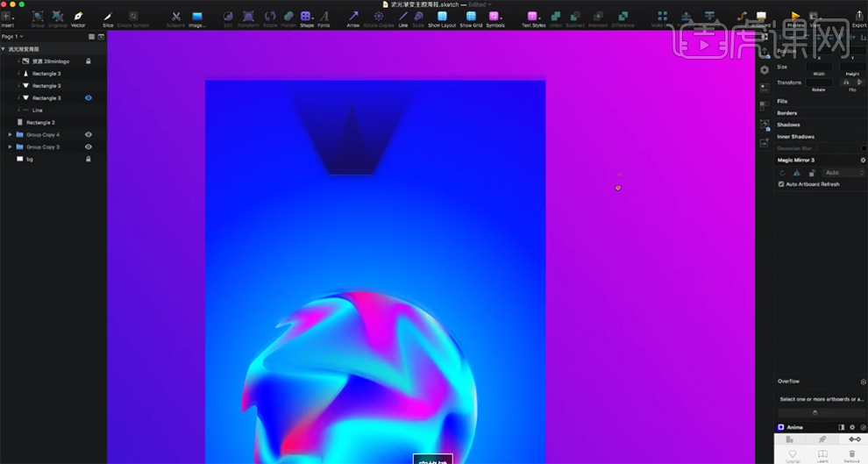Open the Anima Tutorial link
868x464 pixels.
[793, 456]
